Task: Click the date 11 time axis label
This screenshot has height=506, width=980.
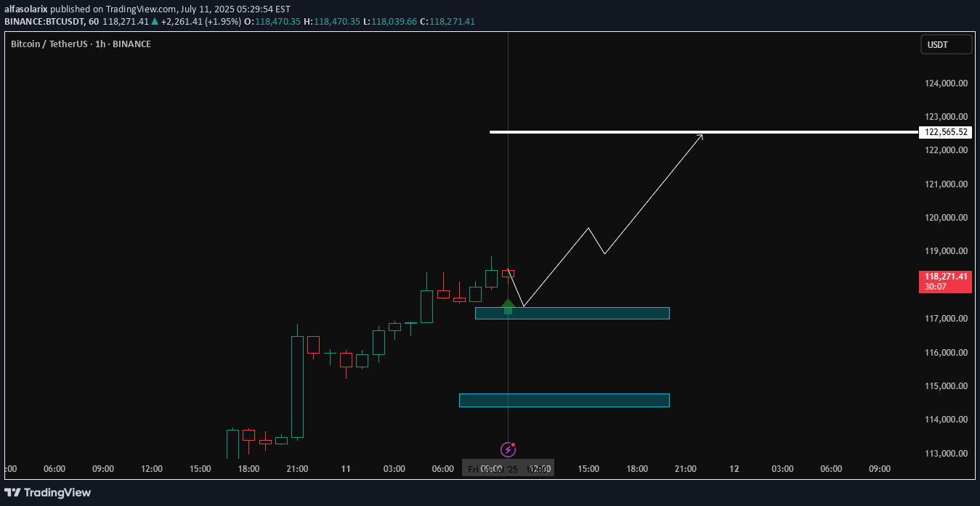Action: tap(346, 469)
